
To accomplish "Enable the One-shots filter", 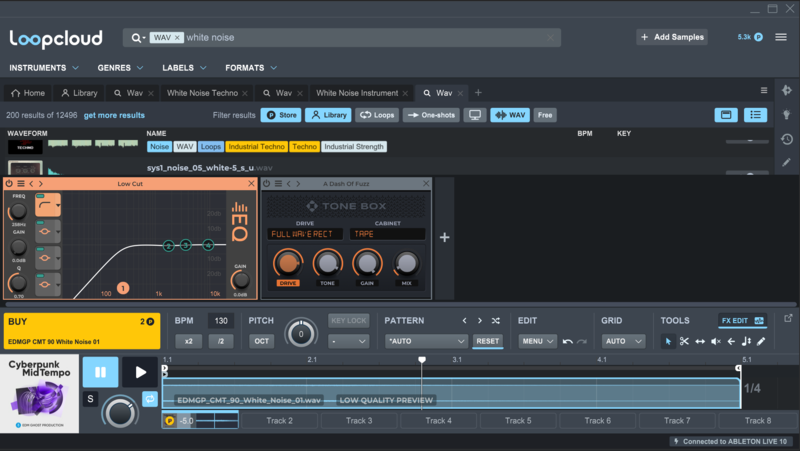I will pyautogui.click(x=431, y=115).
